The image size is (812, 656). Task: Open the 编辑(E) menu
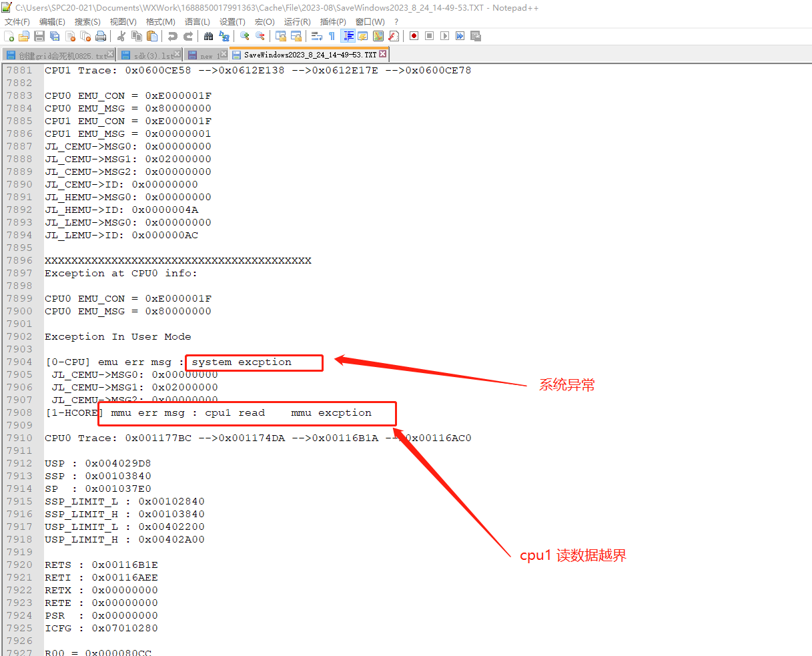[x=52, y=22]
